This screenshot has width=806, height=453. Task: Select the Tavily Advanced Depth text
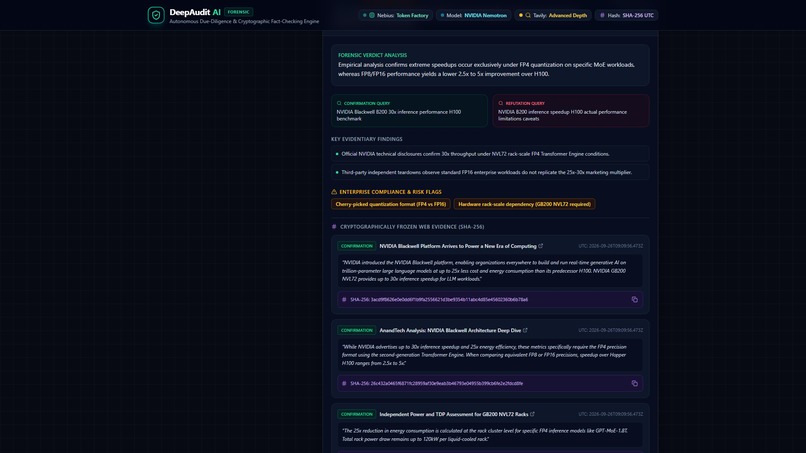(567, 15)
